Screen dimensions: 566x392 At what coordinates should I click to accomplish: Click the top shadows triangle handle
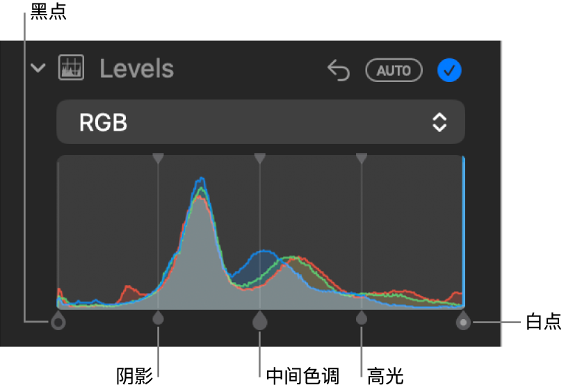coord(158,158)
